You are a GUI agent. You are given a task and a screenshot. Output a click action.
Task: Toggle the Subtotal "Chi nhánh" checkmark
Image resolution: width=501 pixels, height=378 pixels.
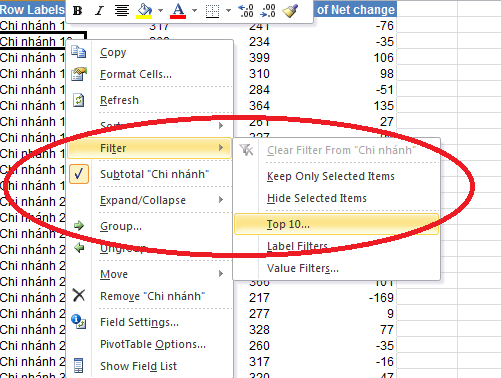(x=79, y=174)
